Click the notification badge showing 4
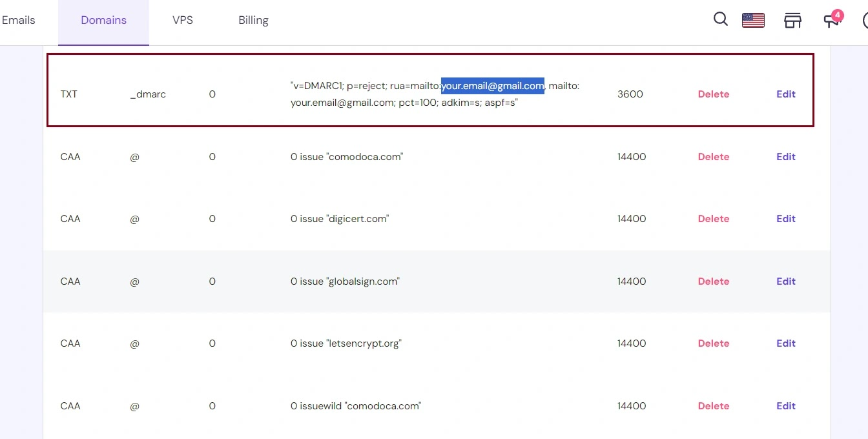This screenshot has height=439, width=868. click(838, 14)
